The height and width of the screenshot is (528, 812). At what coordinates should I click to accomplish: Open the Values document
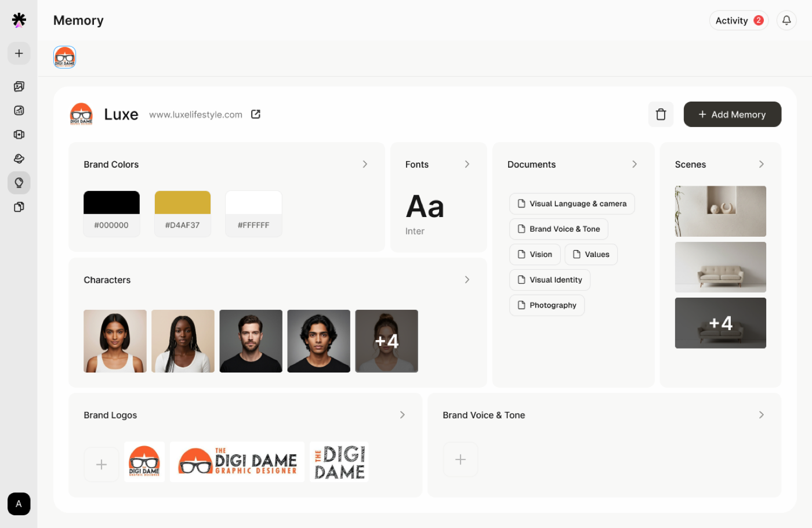click(x=591, y=254)
